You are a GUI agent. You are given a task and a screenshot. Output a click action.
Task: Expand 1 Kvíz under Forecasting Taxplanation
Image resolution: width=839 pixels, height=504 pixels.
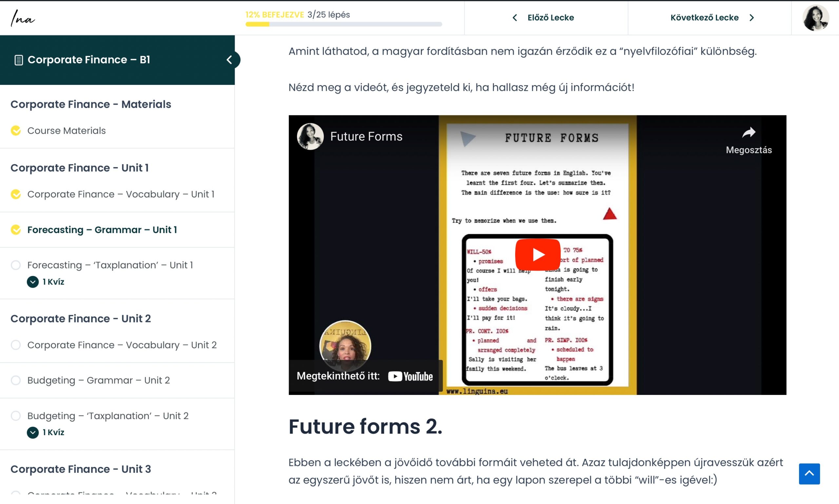(46, 281)
